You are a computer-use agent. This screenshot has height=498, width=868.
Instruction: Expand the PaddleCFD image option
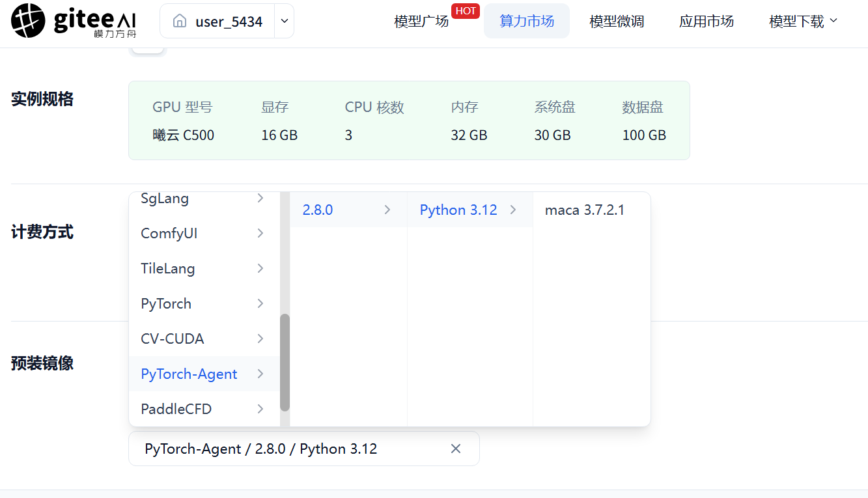tap(204, 409)
